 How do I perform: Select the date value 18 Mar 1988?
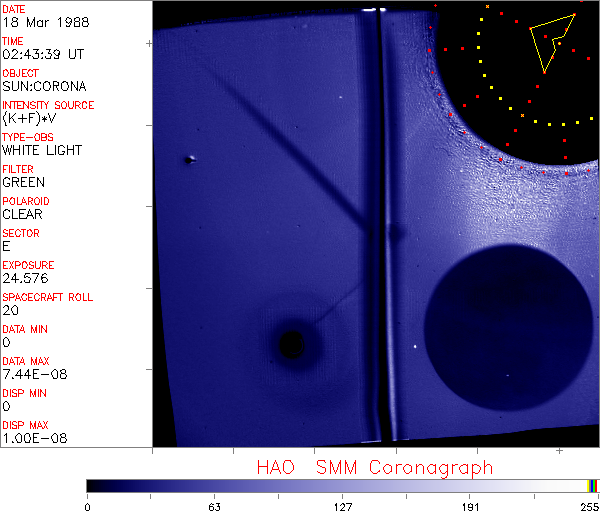tap(37, 22)
